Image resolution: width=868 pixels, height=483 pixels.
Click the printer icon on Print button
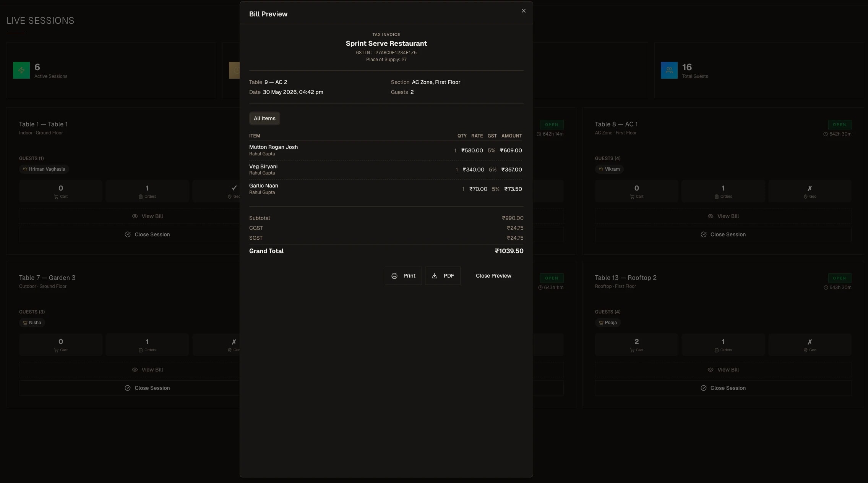pos(394,276)
